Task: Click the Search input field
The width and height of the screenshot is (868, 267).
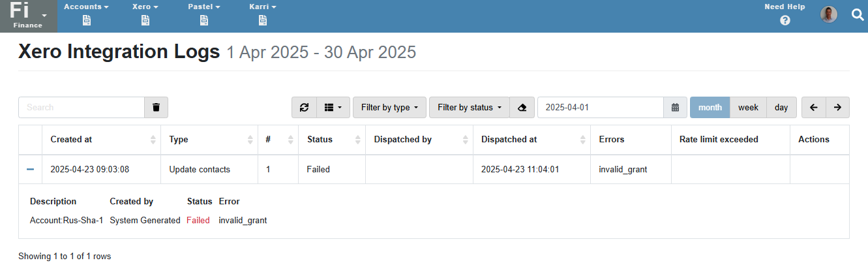Action: click(81, 108)
